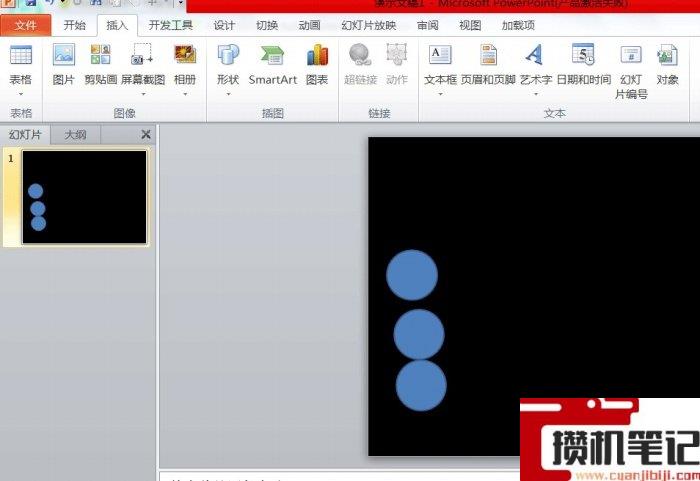Open the 开发工具 ribbon tab

tap(171, 25)
